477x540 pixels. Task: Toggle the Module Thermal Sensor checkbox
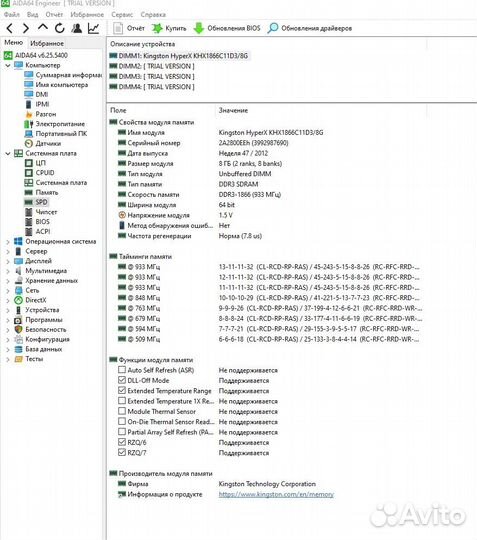tap(122, 411)
